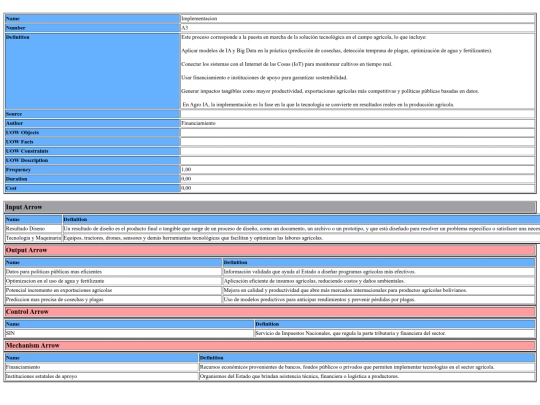Screen dimensions: 540x405
Task: Select the 'UOW Constraints' label
Action: tap(92, 151)
